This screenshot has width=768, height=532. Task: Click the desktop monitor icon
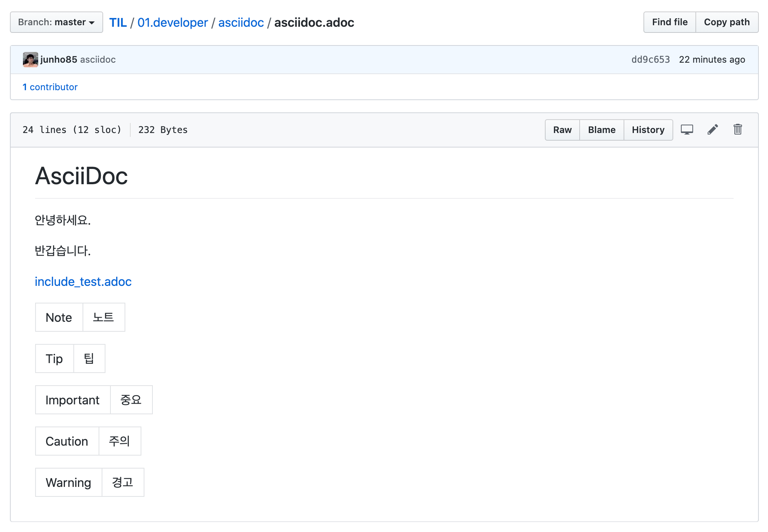point(687,130)
